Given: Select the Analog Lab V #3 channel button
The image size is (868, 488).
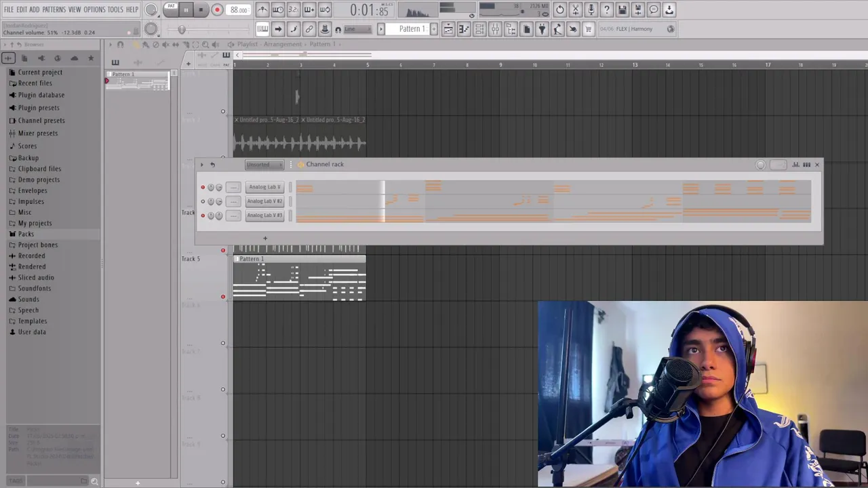Looking at the screenshot, I should pos(264,216).
